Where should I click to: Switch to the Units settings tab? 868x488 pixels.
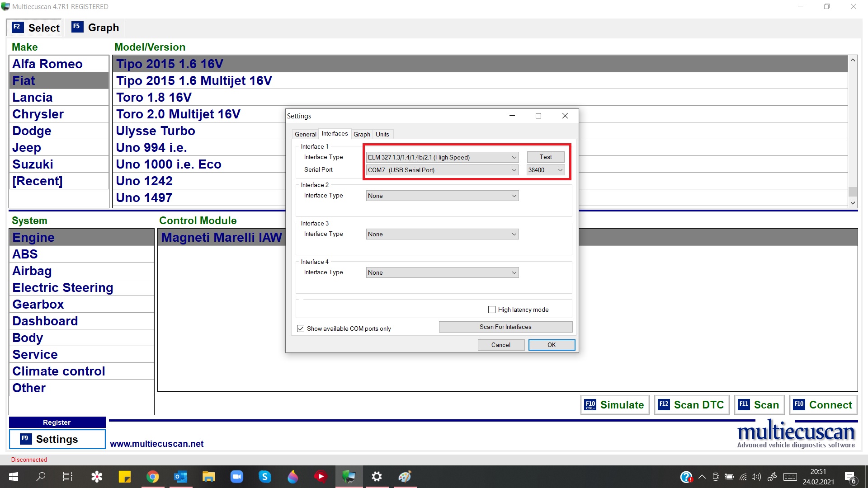tap(382, 134)
